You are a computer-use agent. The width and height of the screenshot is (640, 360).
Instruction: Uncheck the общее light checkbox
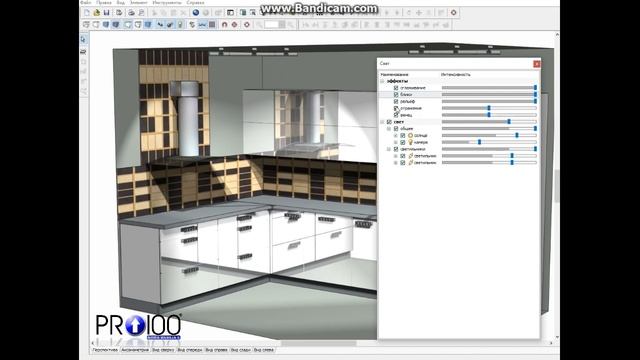[x=396, y=129]
